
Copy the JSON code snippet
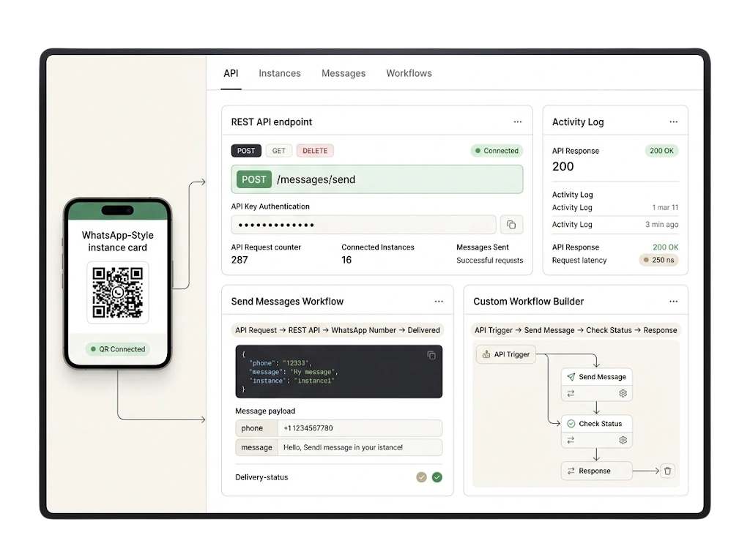point(431,355)
